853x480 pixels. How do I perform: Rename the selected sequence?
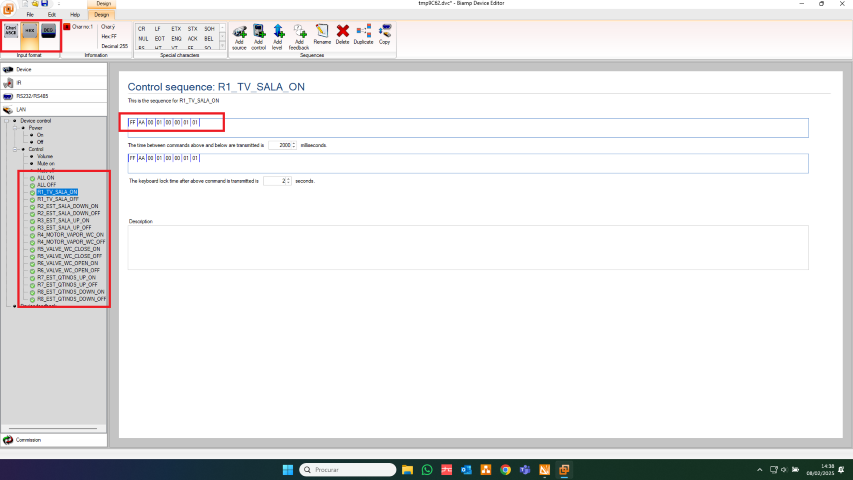(322, 35)
